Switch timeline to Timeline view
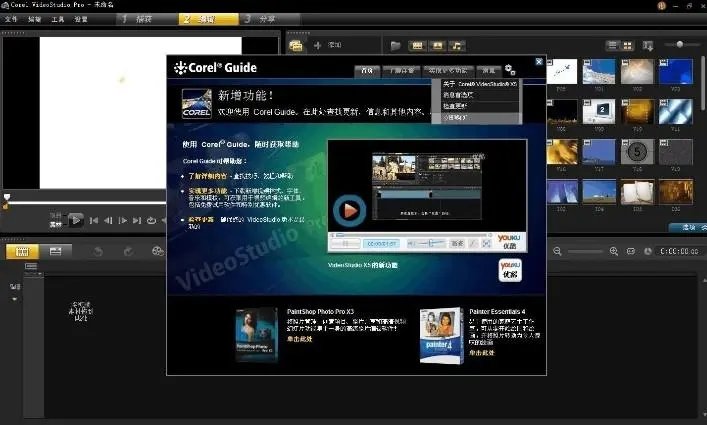 pyautogui.click(x=55, y=251)
